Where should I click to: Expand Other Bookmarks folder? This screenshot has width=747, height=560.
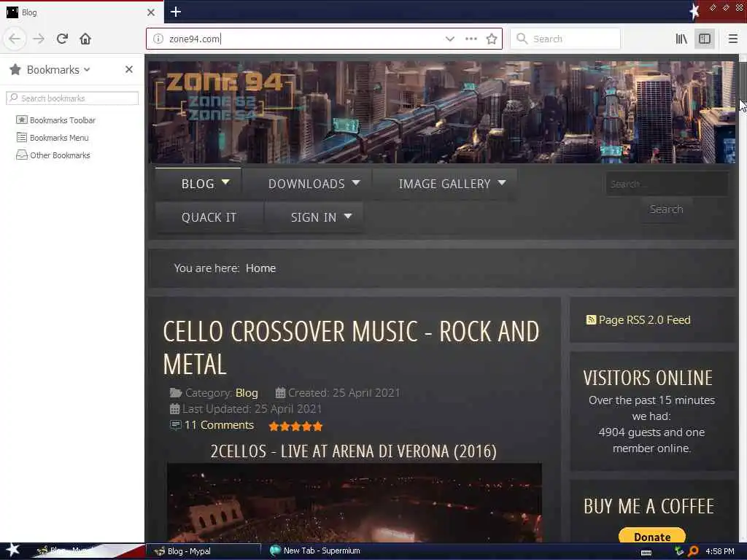point(53,155)
